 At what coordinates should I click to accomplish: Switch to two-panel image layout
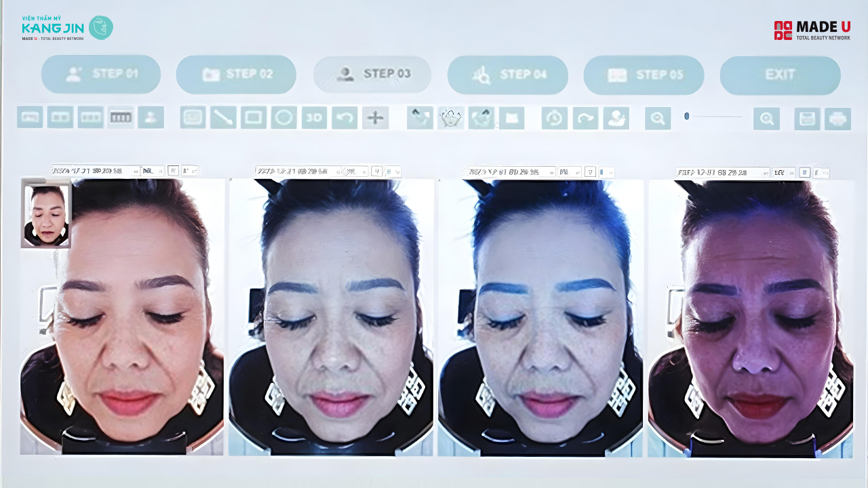pyautogui.click(x=60, y=117)
